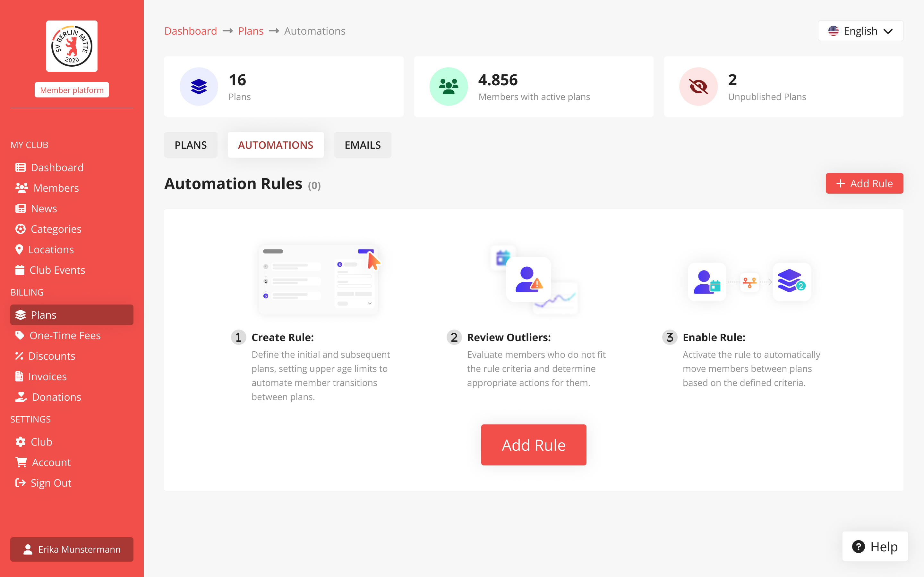
Task: Click the Dashboard breadcrumb link
Action: 191,30
